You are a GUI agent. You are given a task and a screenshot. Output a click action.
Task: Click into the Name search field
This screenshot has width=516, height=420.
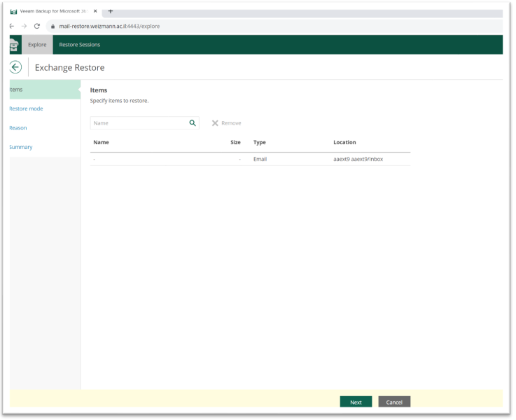[139, 123]
